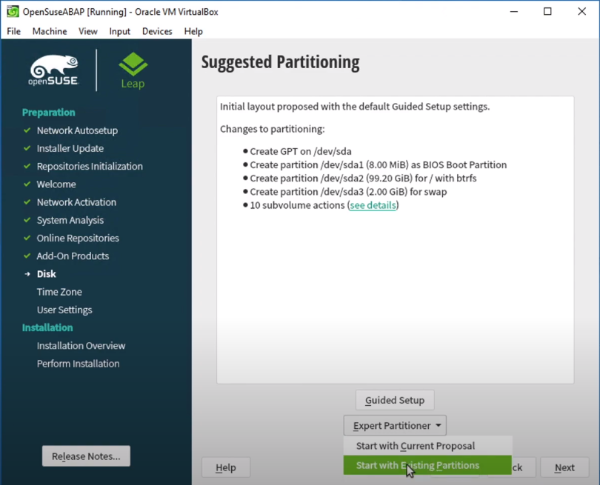Open the View menu

pyautogui.click(x=88, y=31)
